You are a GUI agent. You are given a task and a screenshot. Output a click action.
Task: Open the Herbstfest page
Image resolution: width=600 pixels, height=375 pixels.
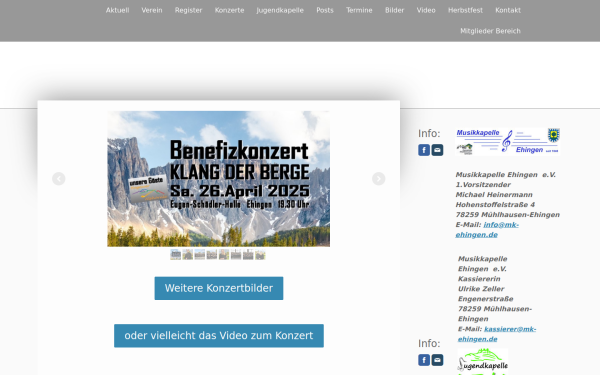click(x=465, y=10)
